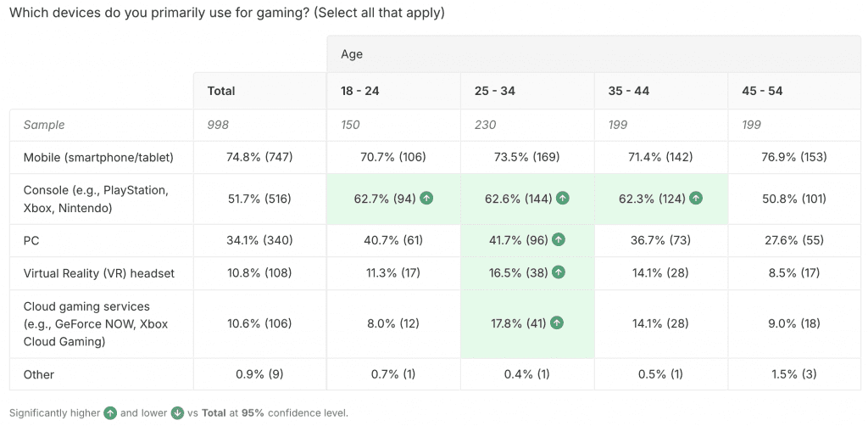
Task: Click the up-arrow icon beside 41.7% (96)
Action: click(558, 240)
